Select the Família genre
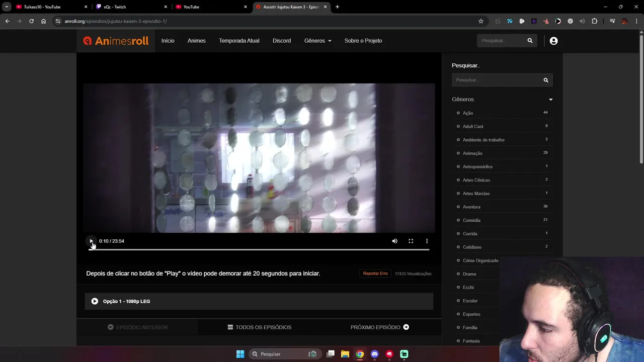 coord(470,328)
